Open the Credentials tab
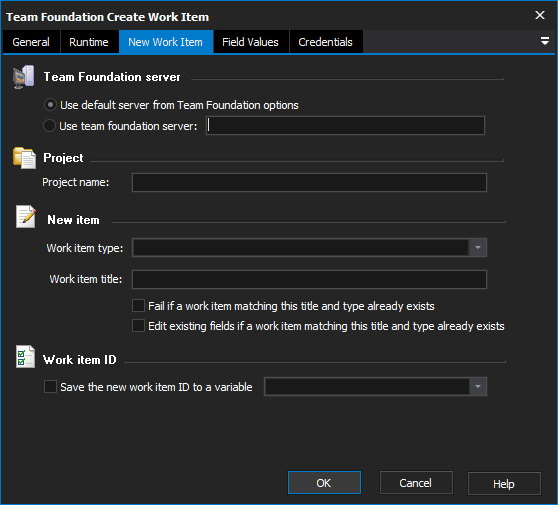558x505 pixels. click(x=326, y=42)
